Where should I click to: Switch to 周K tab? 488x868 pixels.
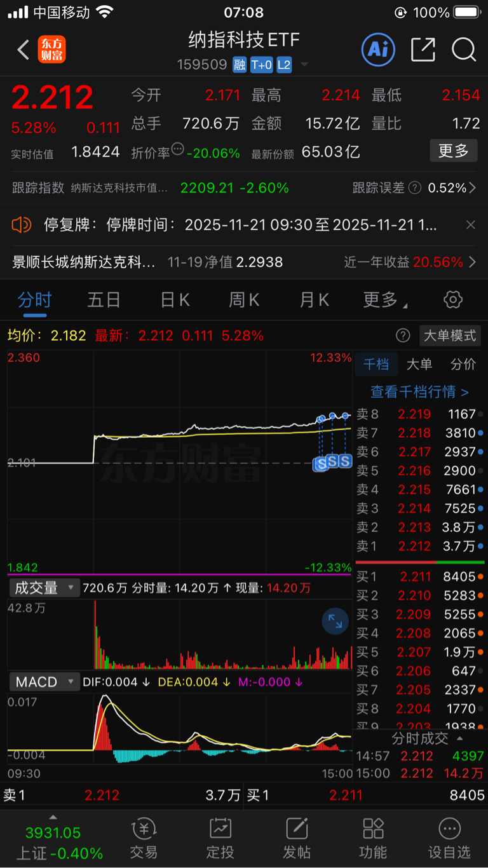click(244, 300)
